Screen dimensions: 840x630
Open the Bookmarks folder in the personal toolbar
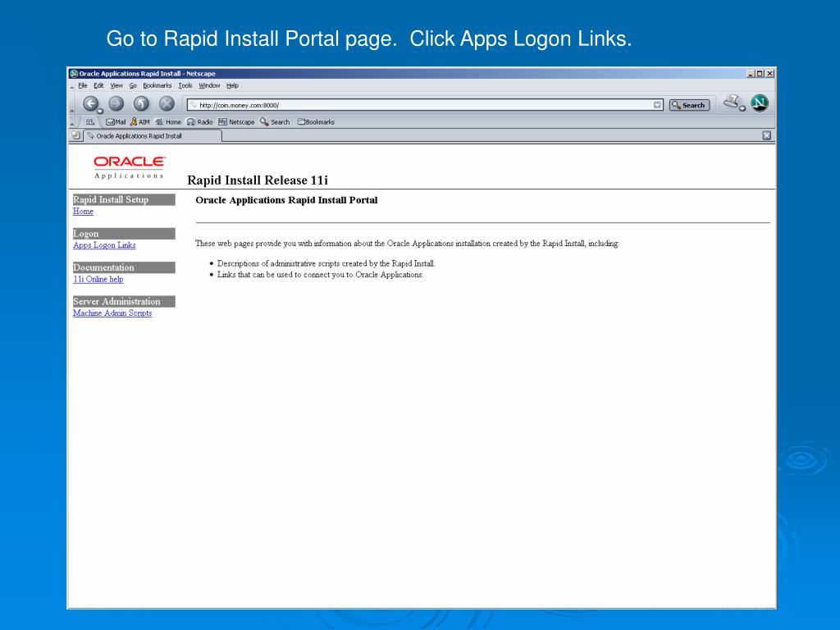click(x=316, y=122)
